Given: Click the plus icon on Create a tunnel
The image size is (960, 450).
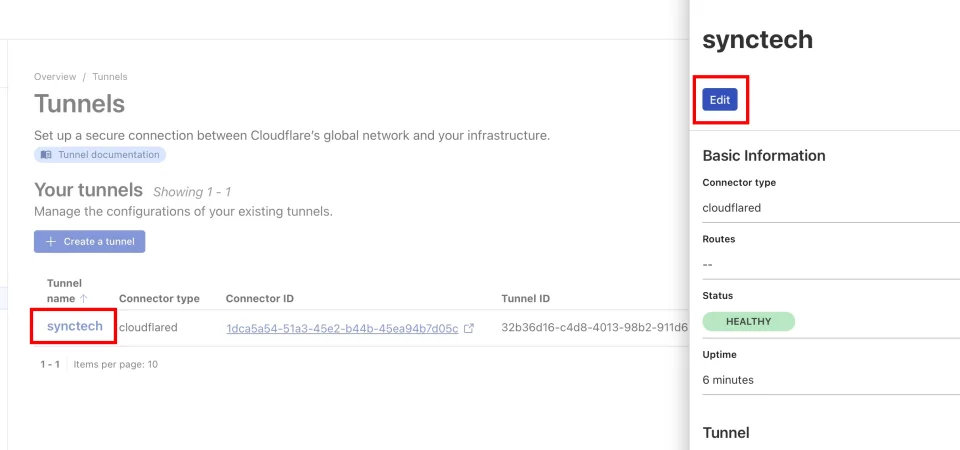Looking at the screenshot, I should click(51, 241).
